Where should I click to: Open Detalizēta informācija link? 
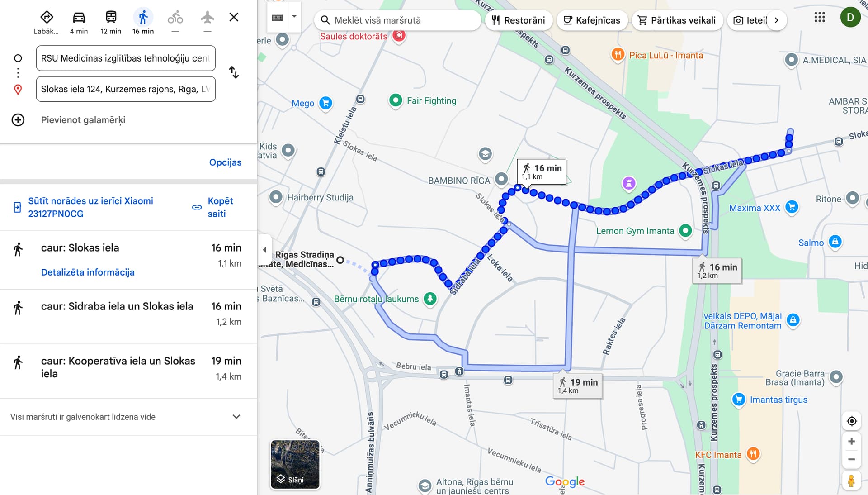[x=88, y=272]
